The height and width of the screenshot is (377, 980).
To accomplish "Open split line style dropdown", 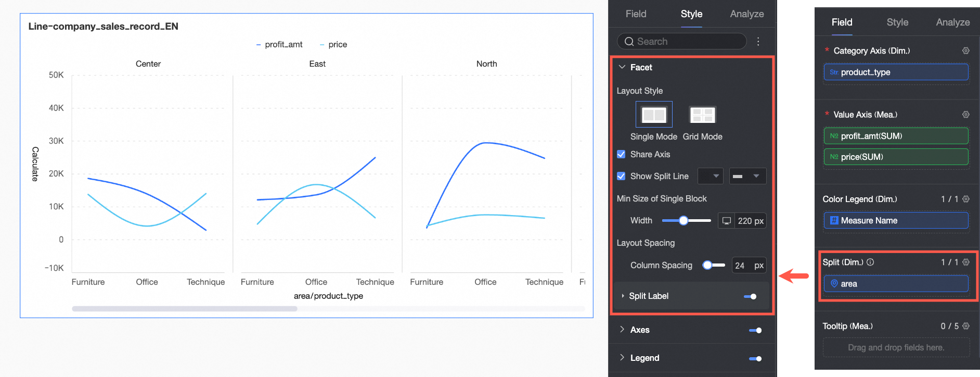I will [747, 176].
